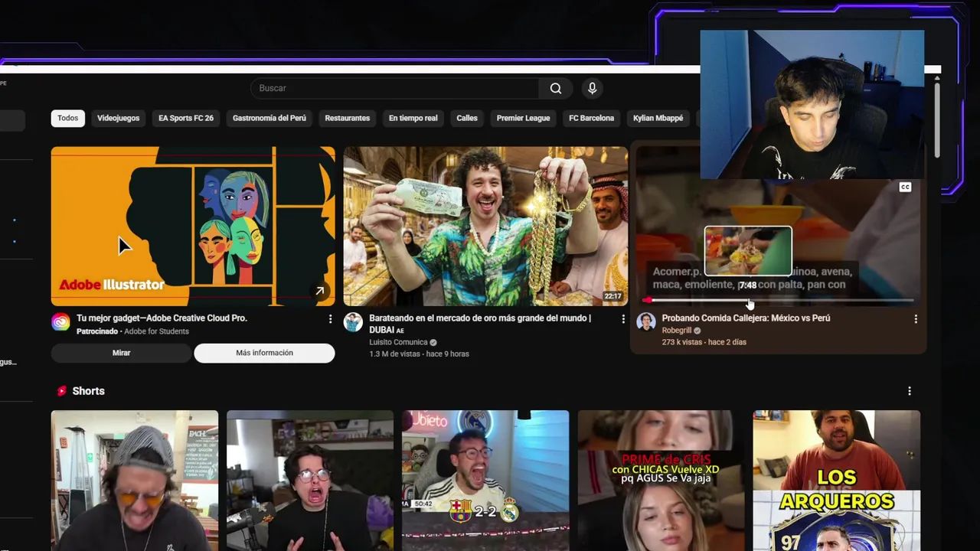Open Adobe Creative Cloud channel avatar

click(x=60, y=322)
